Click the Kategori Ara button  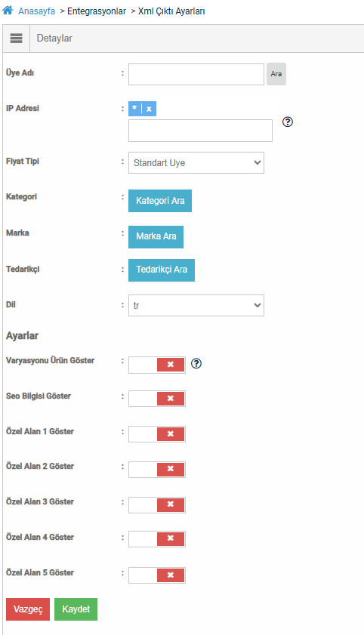pos(160,201)
